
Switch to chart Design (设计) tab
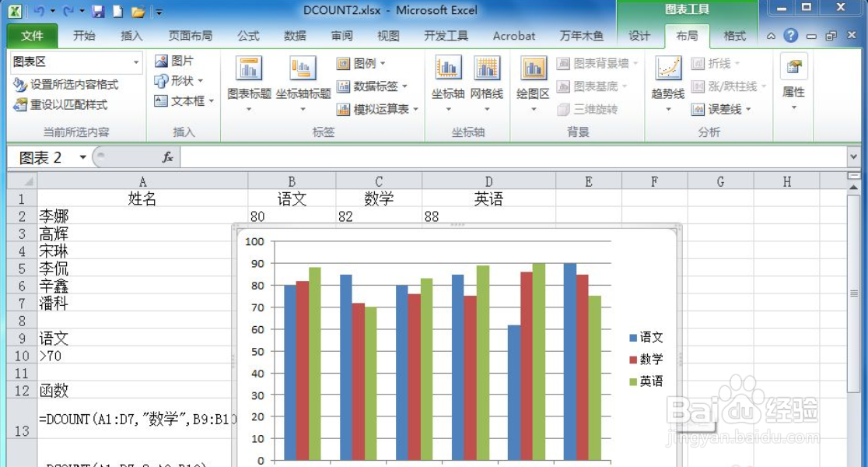[639, 36]
